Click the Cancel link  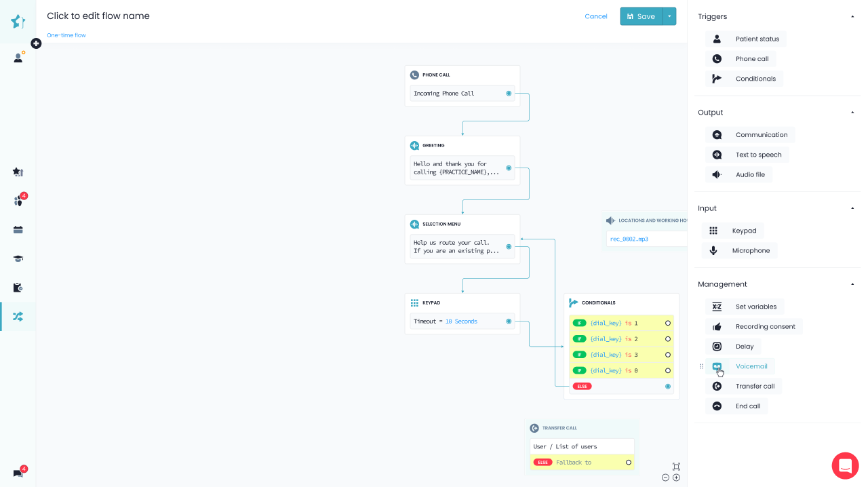point(596,16)
